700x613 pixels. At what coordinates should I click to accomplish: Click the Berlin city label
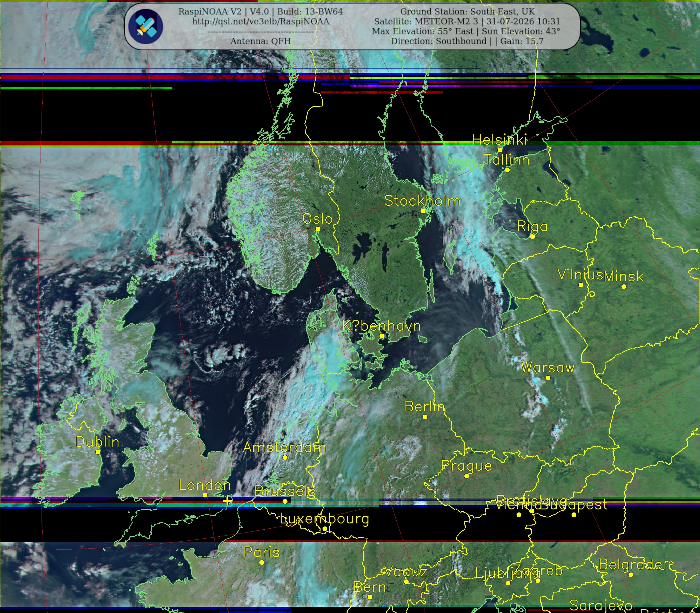coord(425,407)
